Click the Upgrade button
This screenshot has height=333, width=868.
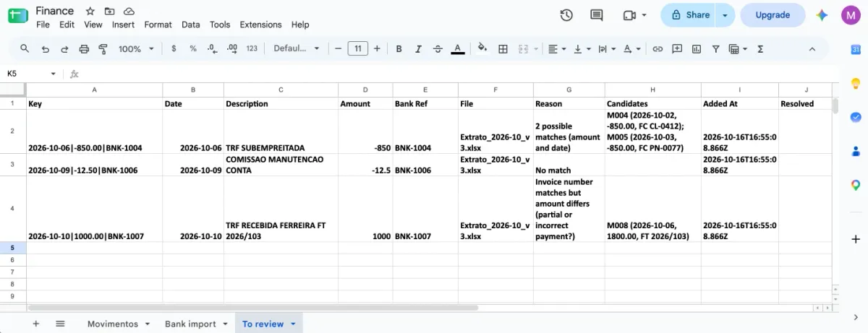[773, 15]
